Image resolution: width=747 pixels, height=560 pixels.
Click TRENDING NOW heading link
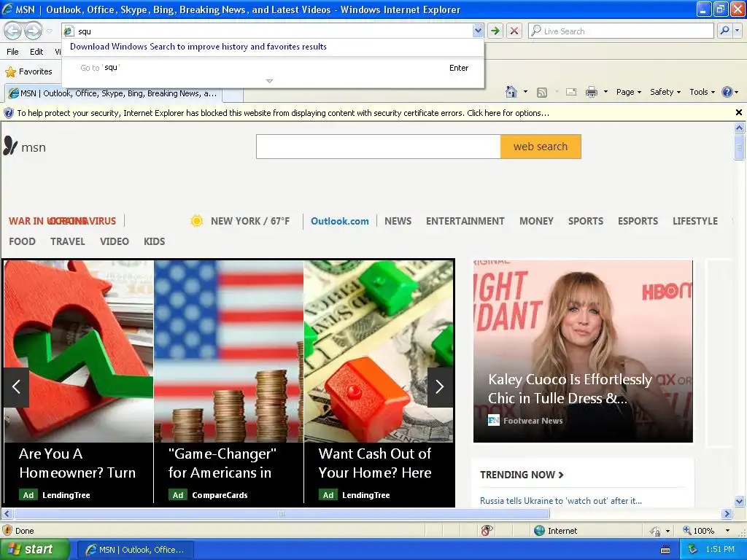[522, 475]
